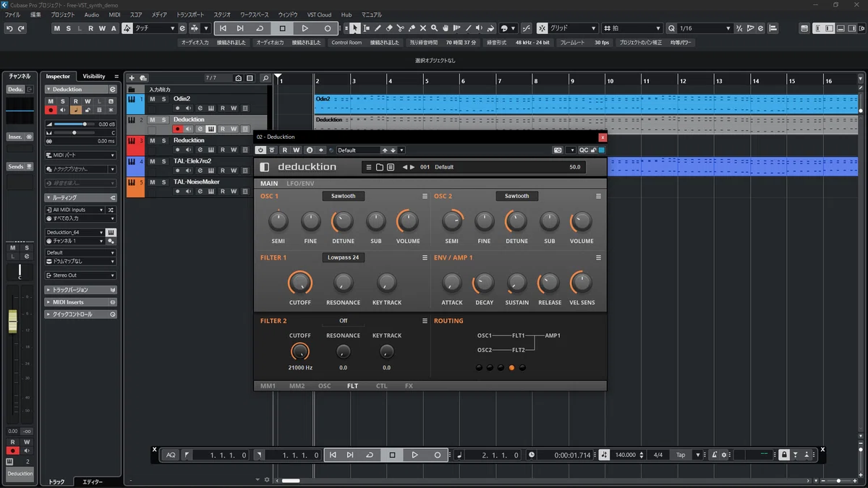This screenshot has width=868, height=488.
Task: Select the Erase tool in toolbar
Action: click(x=389, y=28)
